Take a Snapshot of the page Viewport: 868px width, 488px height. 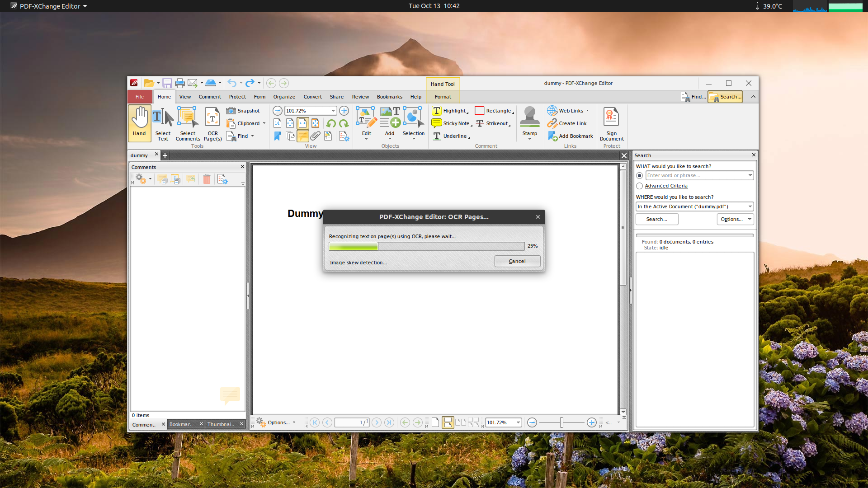[243, 111]
